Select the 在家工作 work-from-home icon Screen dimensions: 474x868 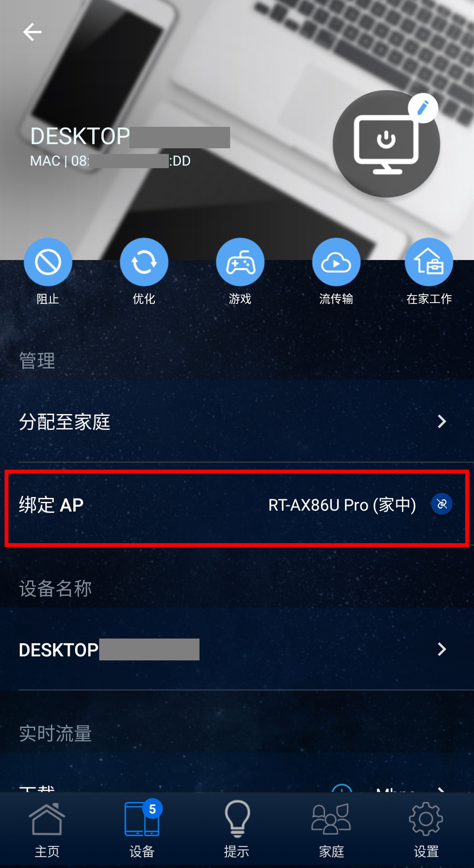[x=429, y=262]
